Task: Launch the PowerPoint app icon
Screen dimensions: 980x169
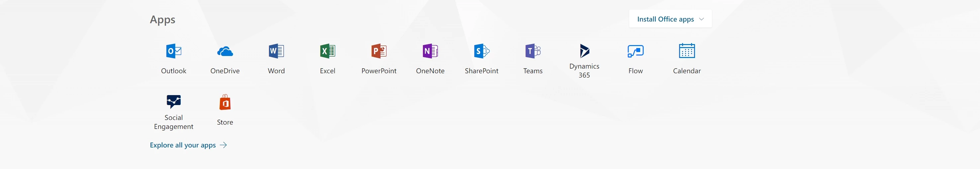Action: coord(379,51)
